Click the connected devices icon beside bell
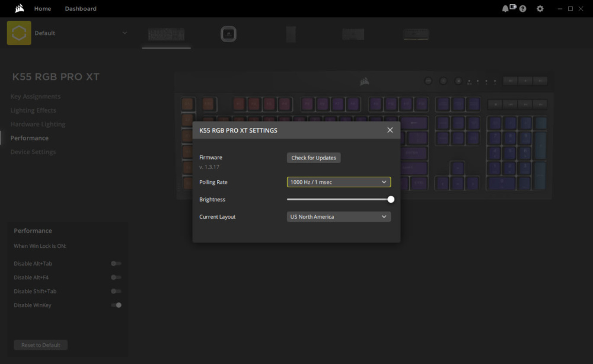Viewport: 593px width, 364px height. [513, 7]
